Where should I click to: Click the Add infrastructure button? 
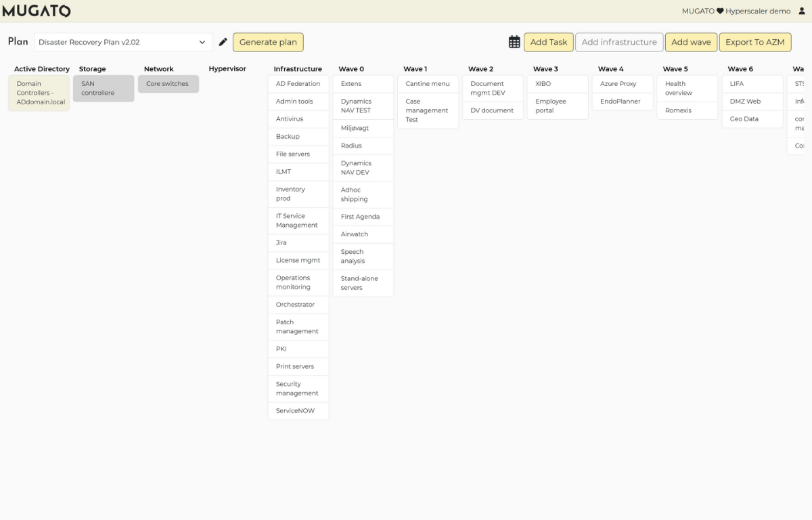coord(619,42)
